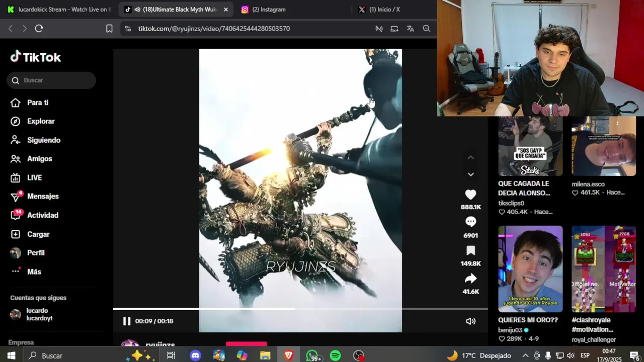Open beniju03 profile link
The image size is (644, 362).
tap(510, 330)
